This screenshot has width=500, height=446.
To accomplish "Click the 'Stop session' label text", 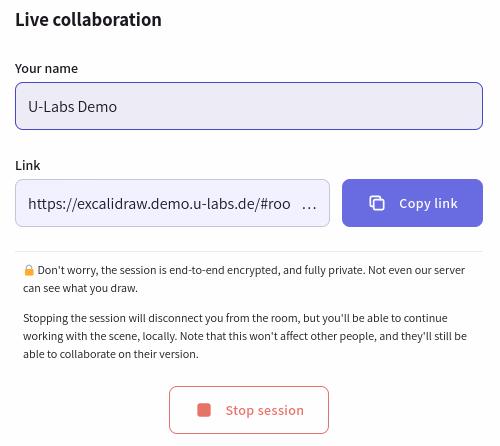I will (265, 410).
